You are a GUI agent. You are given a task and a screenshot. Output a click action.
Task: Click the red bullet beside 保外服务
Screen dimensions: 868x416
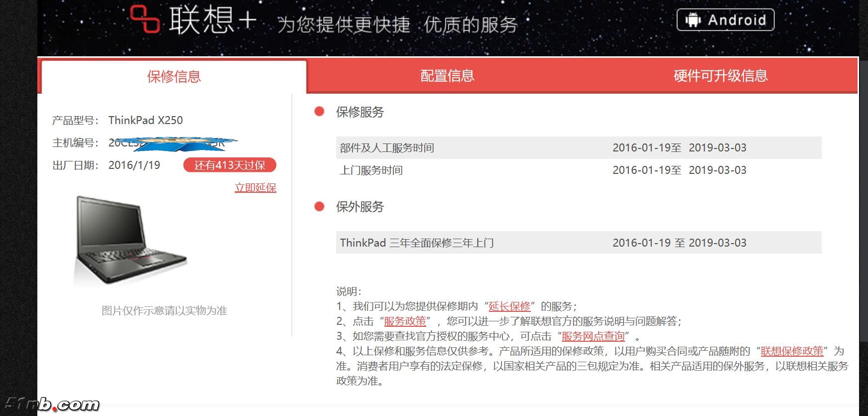(x=319, y=206)
